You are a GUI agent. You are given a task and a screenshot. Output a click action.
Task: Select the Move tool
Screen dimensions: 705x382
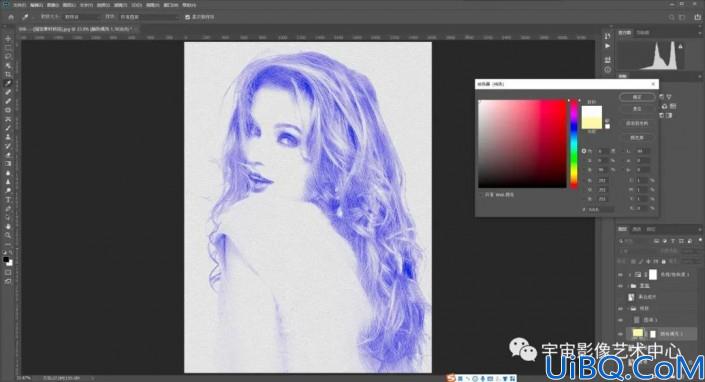click(x=8, y=39)
